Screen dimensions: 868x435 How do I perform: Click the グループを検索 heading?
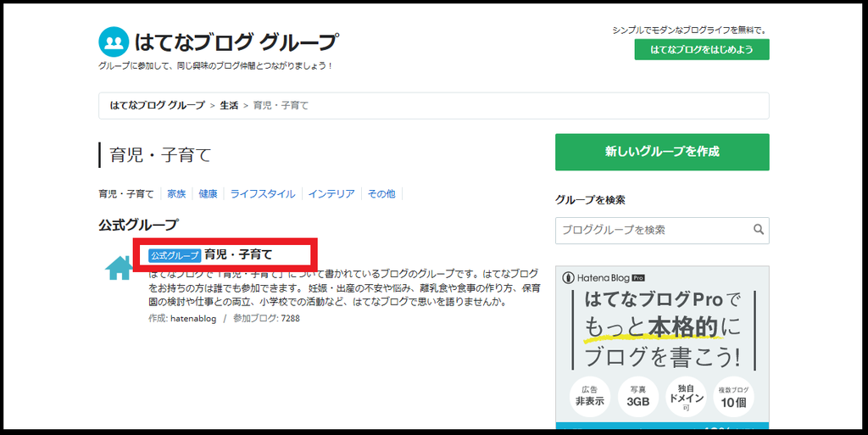pyautogui.click(x=590, y=200)
